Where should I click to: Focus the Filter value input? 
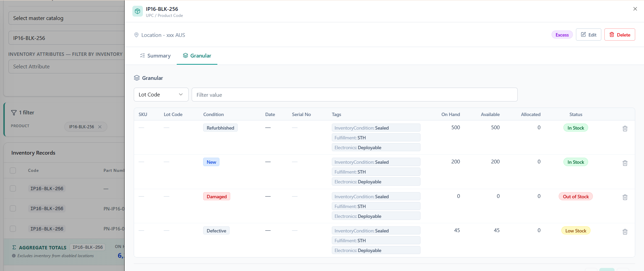355,95
